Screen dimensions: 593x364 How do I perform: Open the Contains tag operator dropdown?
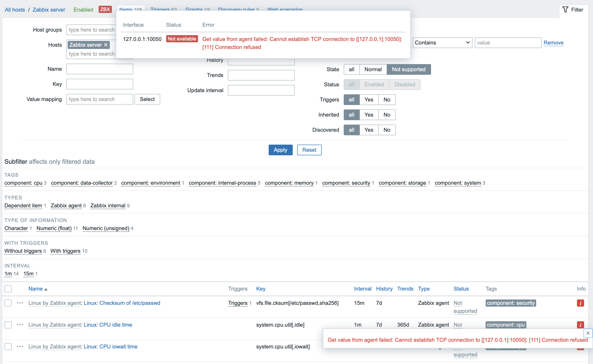tap(442, 43)
